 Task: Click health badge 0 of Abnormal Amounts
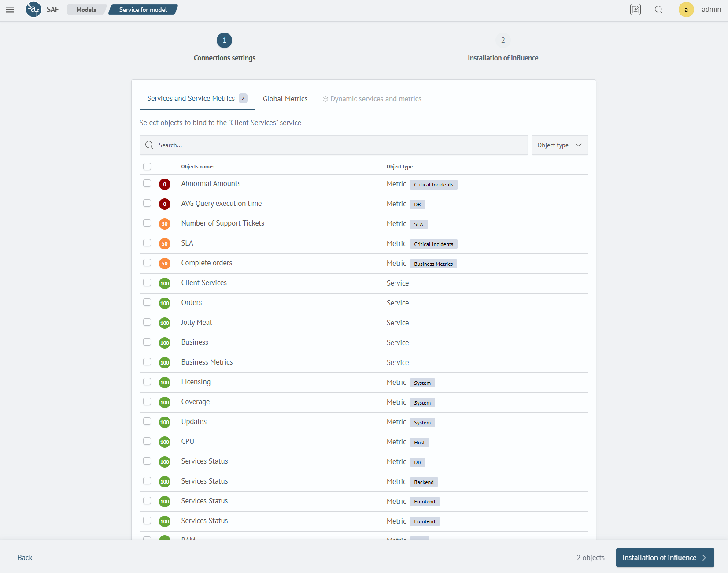pos(165,184)
